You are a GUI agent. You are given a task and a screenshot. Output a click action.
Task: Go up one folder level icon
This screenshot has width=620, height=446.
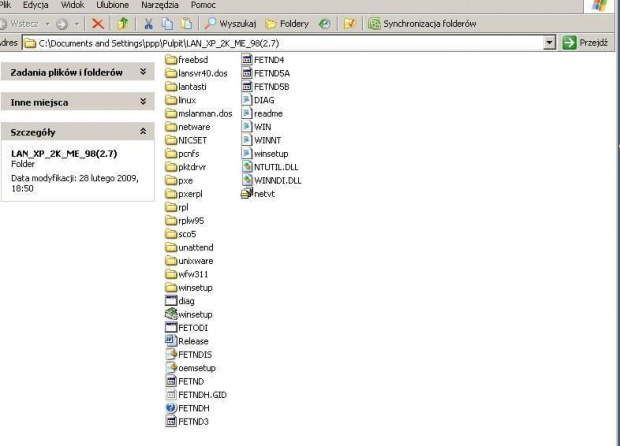click(x=123, y=24)
